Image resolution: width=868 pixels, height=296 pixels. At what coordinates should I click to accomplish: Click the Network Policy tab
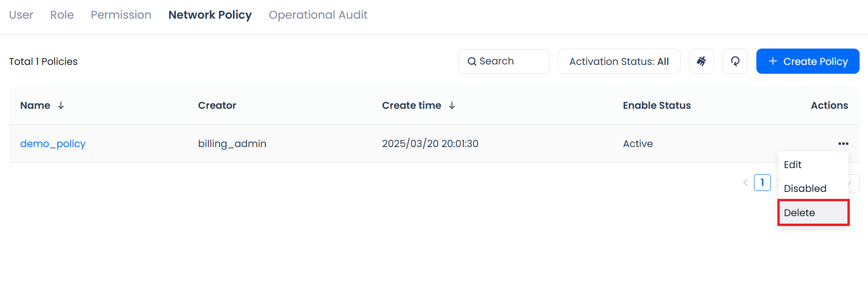pyautogui.click(x=210, y=15)
